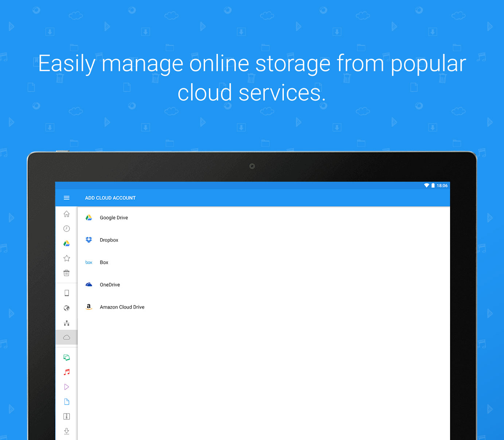Open the globe network icon in sidebar

(67, 308)
